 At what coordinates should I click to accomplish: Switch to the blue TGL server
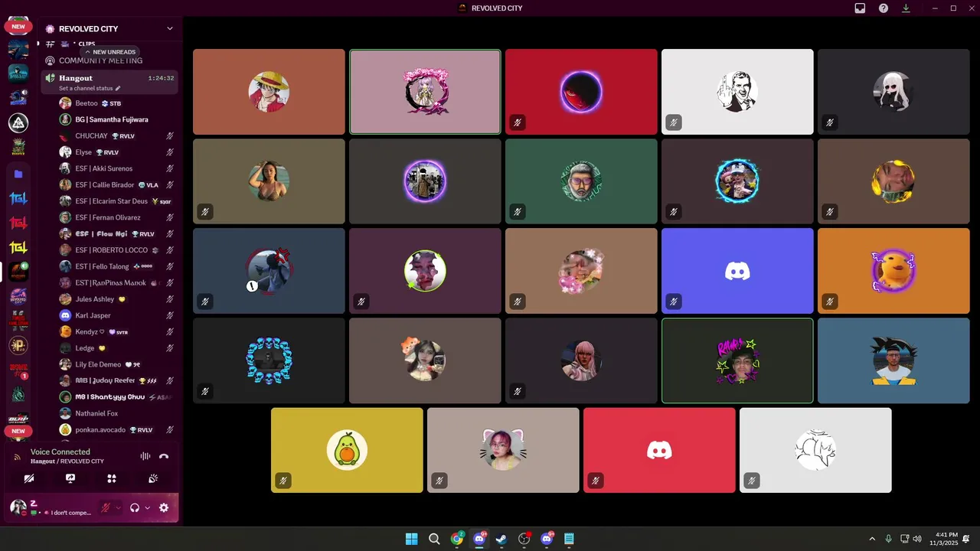(x=18, y=199)
